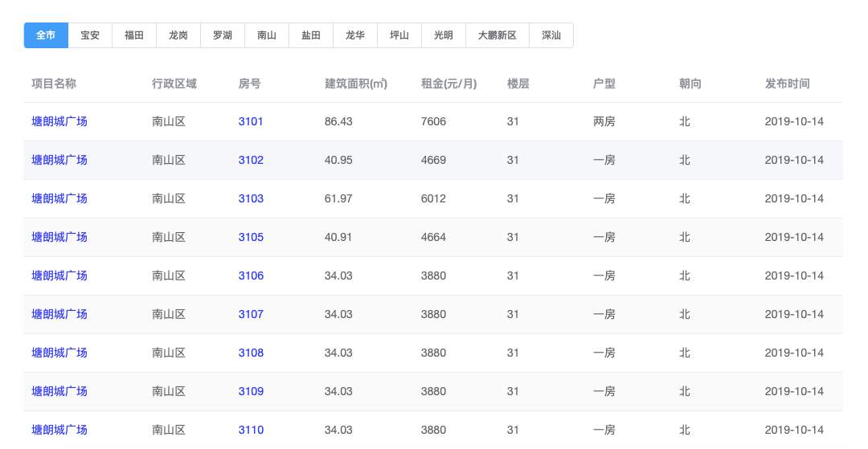
Task: Click rent 3880 in room 3106 row
Action: coord(433,276)
